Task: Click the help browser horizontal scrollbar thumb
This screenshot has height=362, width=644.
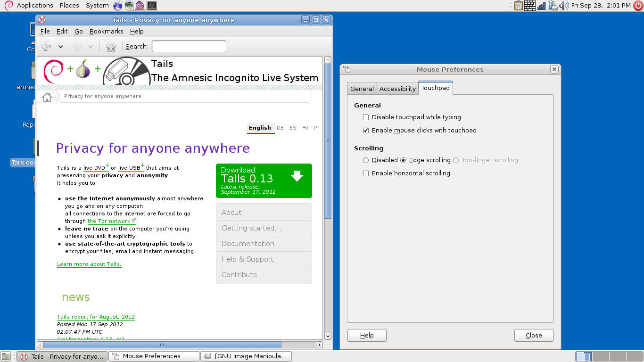Action: coord(162,345)
